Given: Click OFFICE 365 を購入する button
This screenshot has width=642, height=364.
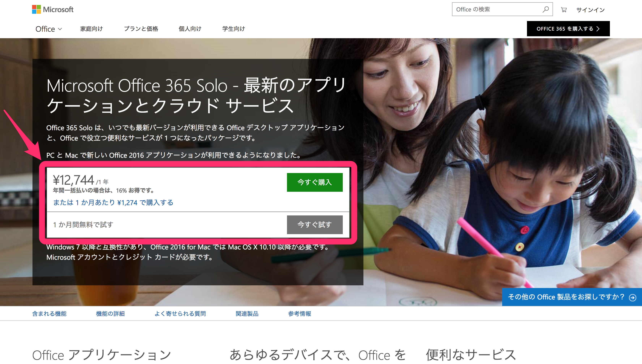Looking at the screenshot, I should 568,29.
